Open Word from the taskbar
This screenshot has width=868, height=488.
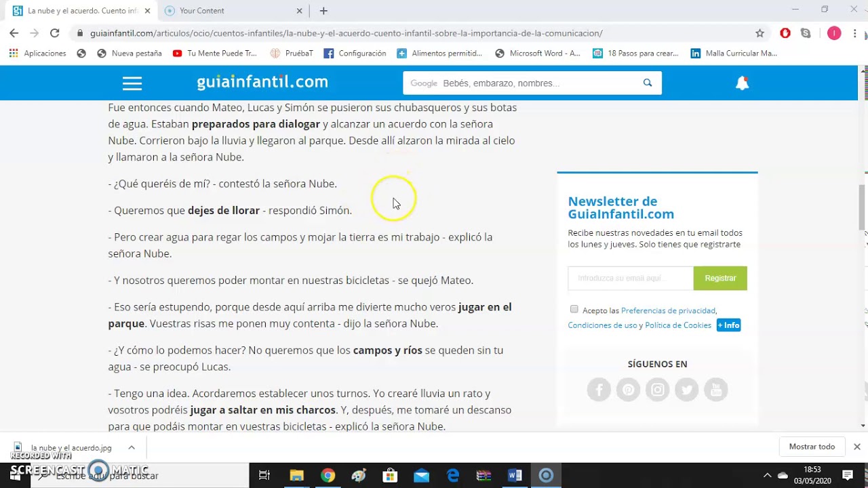515,475
